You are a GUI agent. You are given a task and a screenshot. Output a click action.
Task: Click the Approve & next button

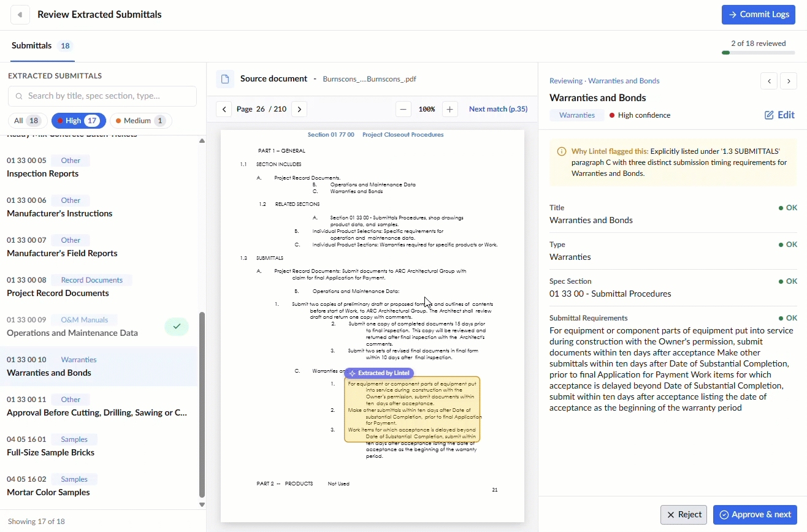755,515
